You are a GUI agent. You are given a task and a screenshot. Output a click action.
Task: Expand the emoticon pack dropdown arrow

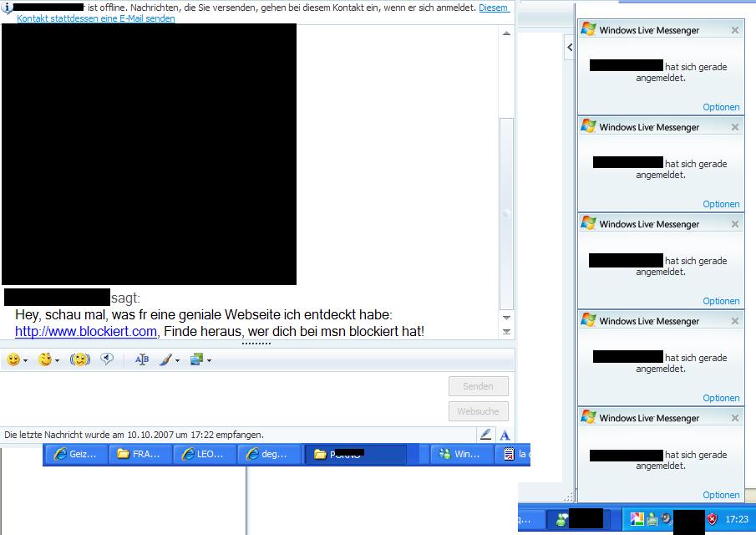click(x=209, y=361)
